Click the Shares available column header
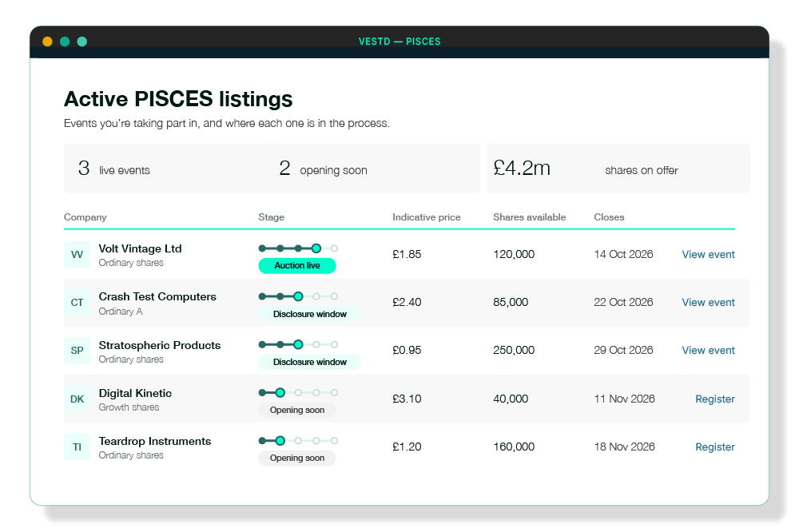The width and height of the screenshot is (799, 532). click(530, 217)
